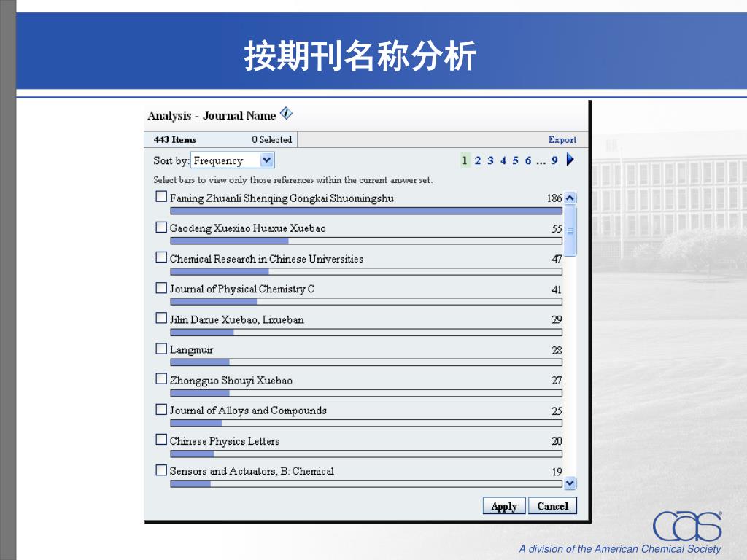747x560 pixels.
Task: Click the Chemical Research in Chinese Universities bar
Action: [366, 271]
